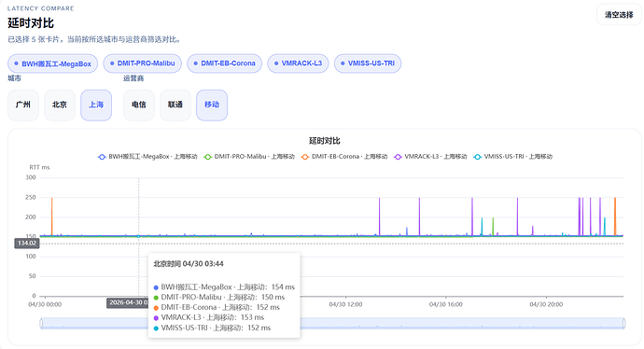Click the blue BWH legend marker icon
The width and height of the screenshot is (644, 349).
(102, 157)
